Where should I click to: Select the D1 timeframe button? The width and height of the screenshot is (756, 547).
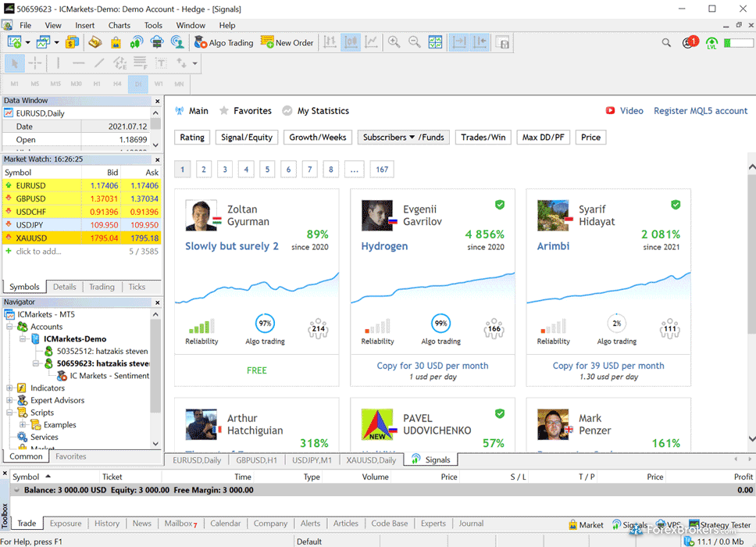coord(138,84)
